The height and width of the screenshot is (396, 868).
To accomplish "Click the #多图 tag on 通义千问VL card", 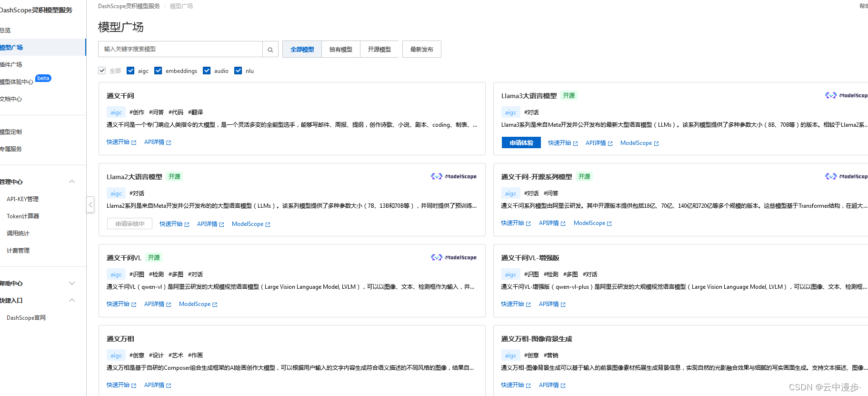I will (x=176, y=274).
